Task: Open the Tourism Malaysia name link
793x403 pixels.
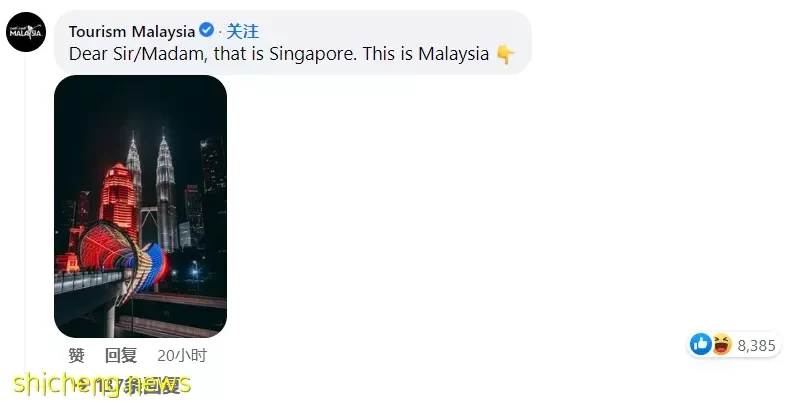Action: coord(131,31)
